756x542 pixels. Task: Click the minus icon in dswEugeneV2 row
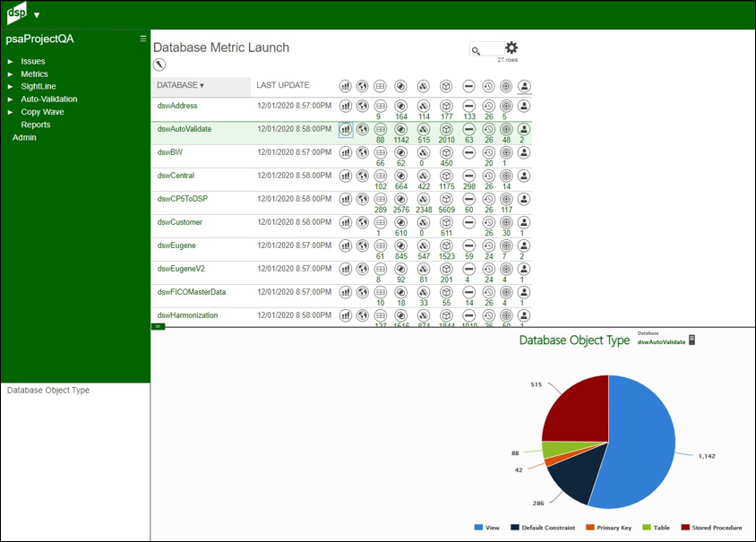pos(468,269)
